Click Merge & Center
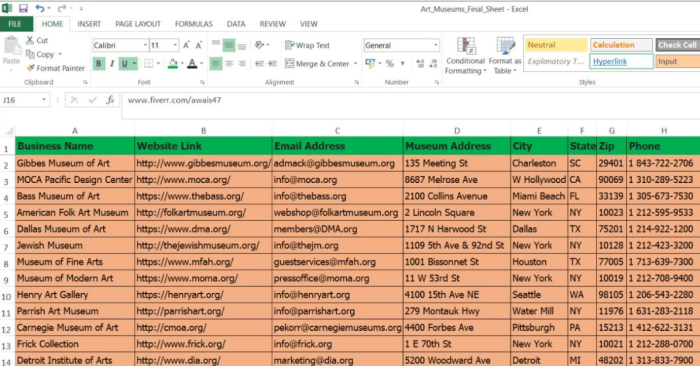Viewport: 700px width, 366px height. 317,64
